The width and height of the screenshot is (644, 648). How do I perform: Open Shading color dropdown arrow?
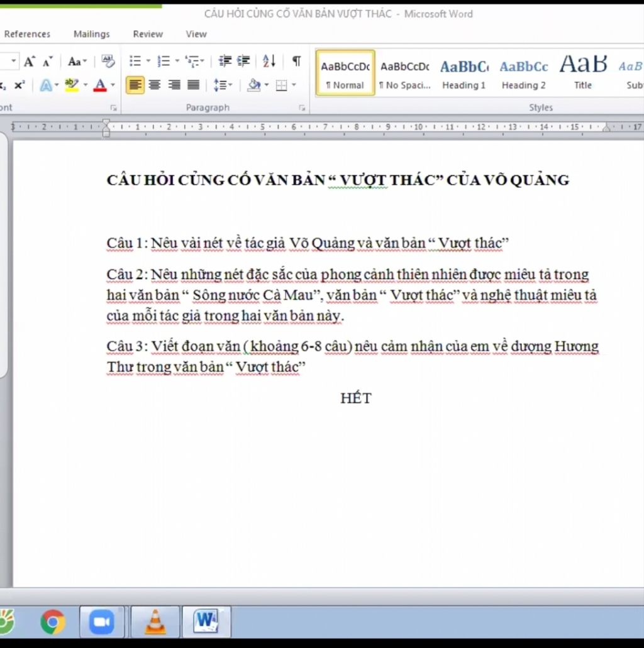(267, 85)
